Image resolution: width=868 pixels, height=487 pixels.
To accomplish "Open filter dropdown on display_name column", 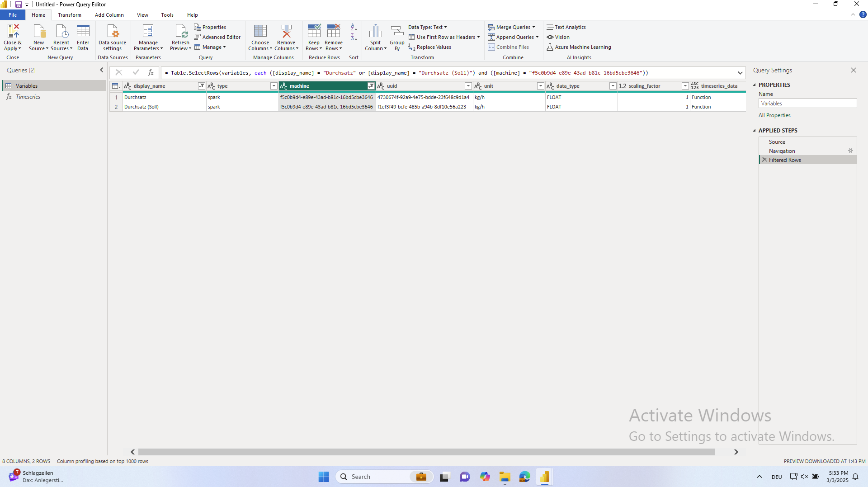I will pos(201,86).
